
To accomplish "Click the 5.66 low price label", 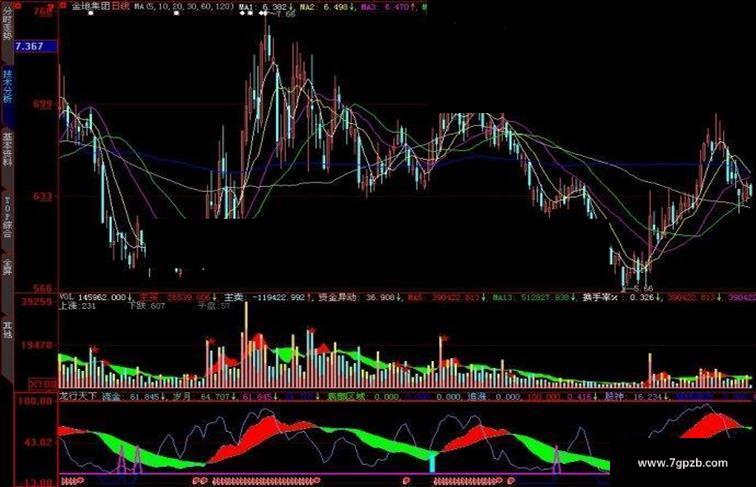I will [643, 288].
